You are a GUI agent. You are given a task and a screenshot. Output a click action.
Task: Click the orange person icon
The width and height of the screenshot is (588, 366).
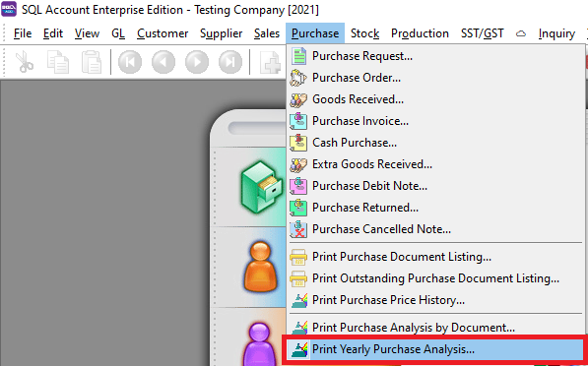[260, 267]
